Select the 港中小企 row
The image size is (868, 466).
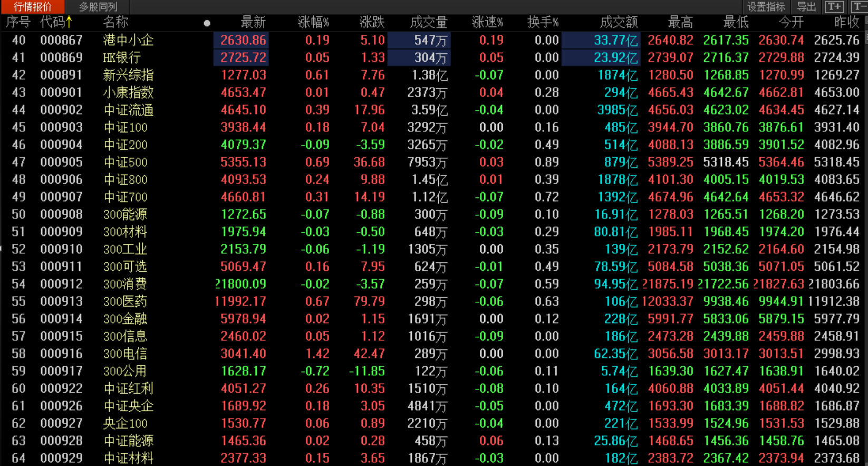[x=128, y=40]
